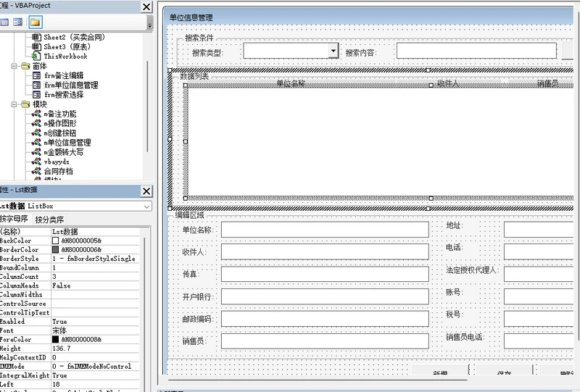Select Font property value 宋体
Viewport: 580px width, 392px height.
[x=95, y=330]
